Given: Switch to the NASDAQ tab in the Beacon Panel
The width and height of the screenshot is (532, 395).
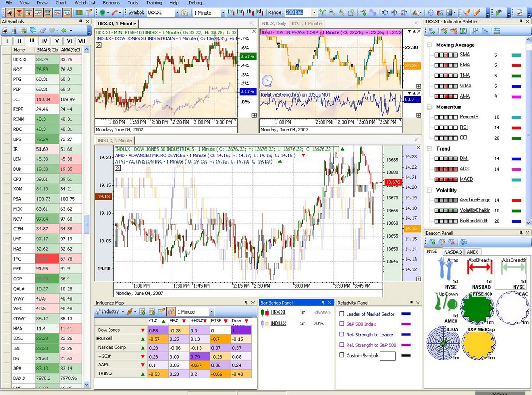Looking at the screenshot, I should coord(453,252).
